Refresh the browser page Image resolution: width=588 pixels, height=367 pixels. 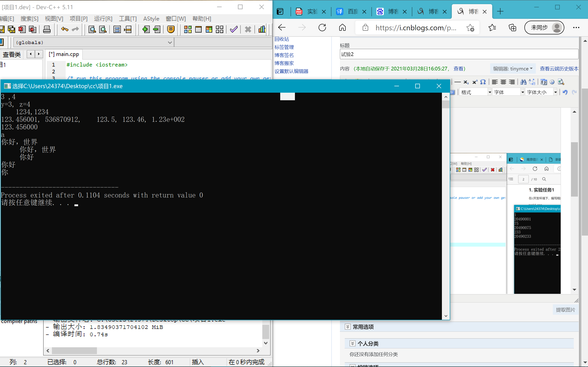click(322, 28)
